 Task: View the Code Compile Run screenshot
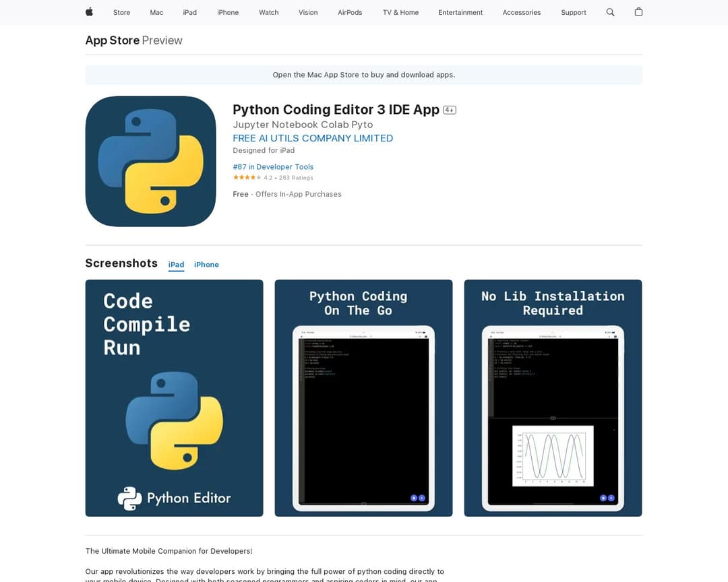pyautogui.click(x=174, y=397)
